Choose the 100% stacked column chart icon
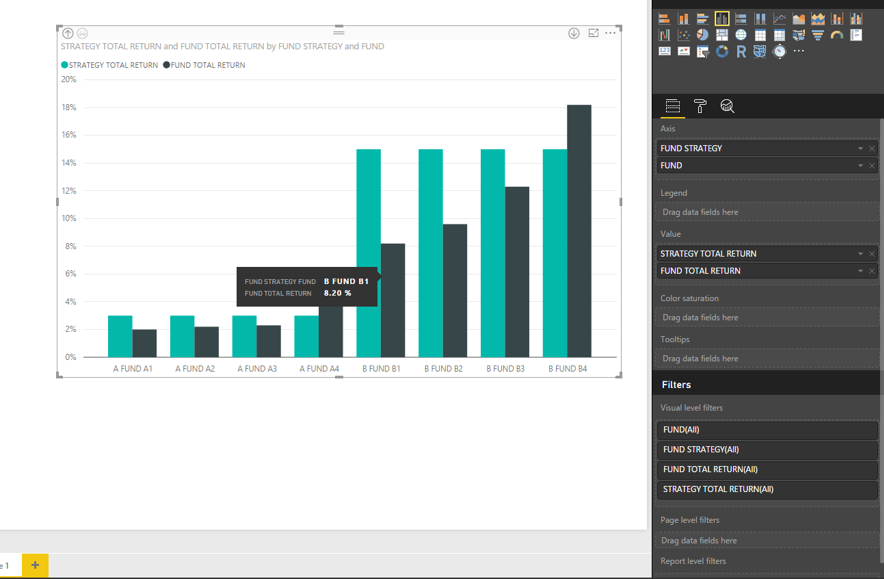 click(760, 19)
